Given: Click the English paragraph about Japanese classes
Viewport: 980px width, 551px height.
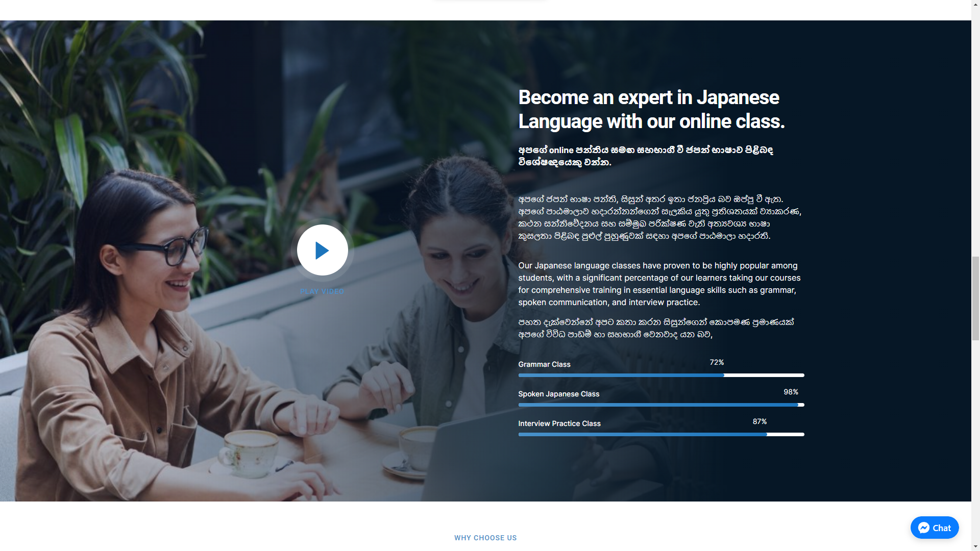Looking at the screenshot, I should click(659, 284).
